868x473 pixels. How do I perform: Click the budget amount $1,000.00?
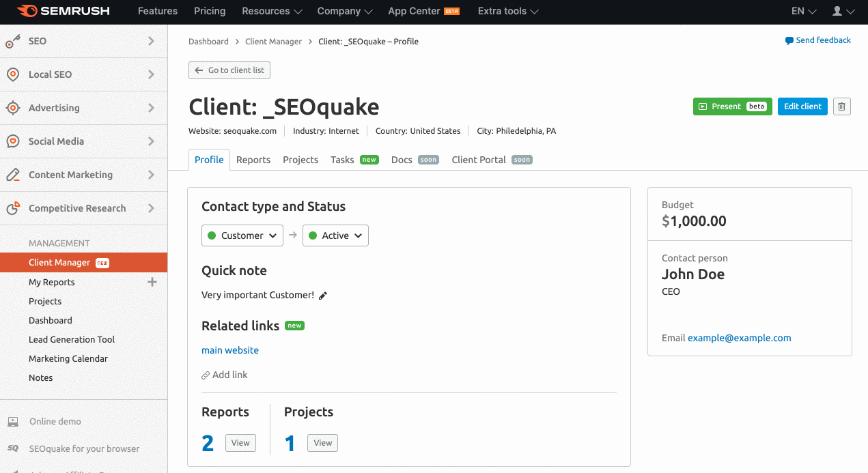tap(694, 221)
